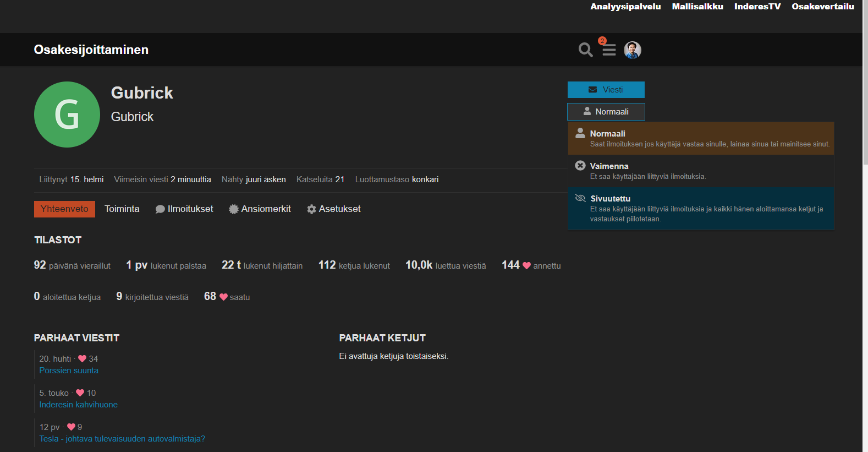Send a message with the Viesti button

click(606, 90)
